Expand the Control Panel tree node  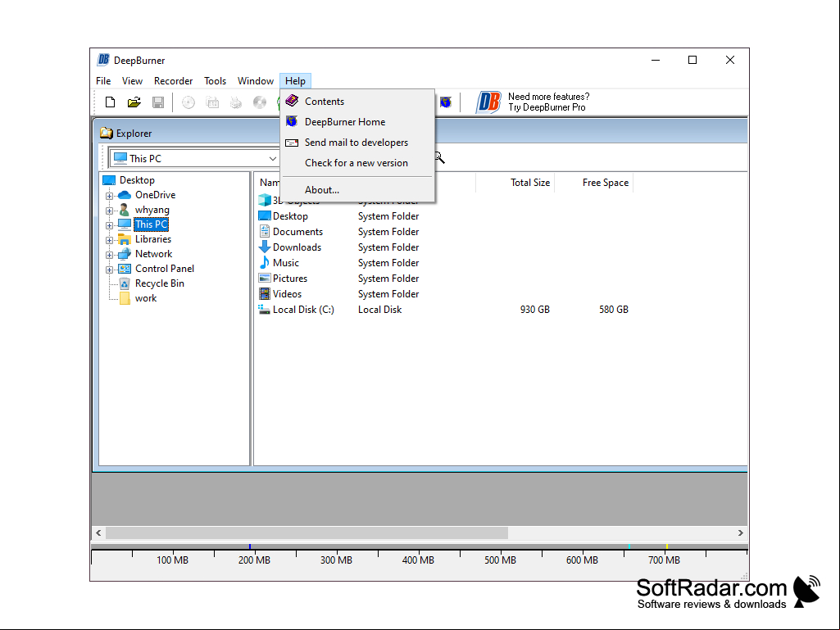click(x=109, y=270)
